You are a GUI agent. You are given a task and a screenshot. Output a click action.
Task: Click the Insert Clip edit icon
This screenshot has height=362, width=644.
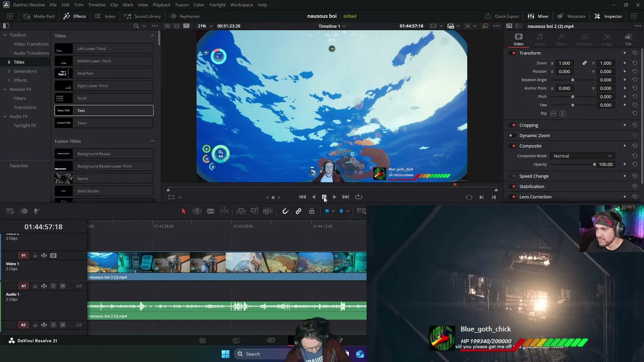tap(241, 211)
